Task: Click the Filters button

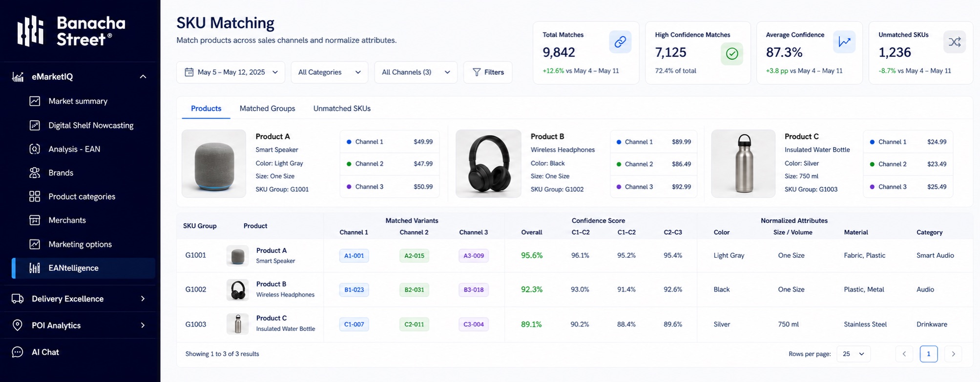Action: click(x=488, y=72)
